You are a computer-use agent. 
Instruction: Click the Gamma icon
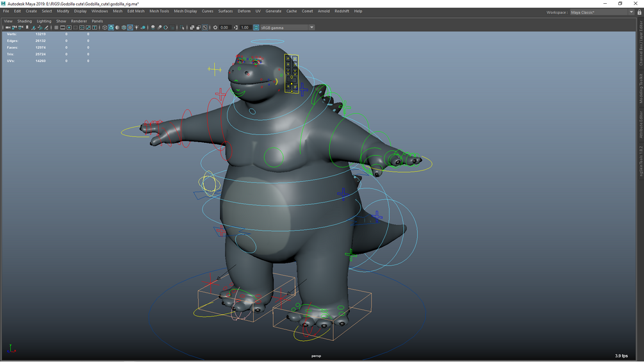(x=236, y=28)
